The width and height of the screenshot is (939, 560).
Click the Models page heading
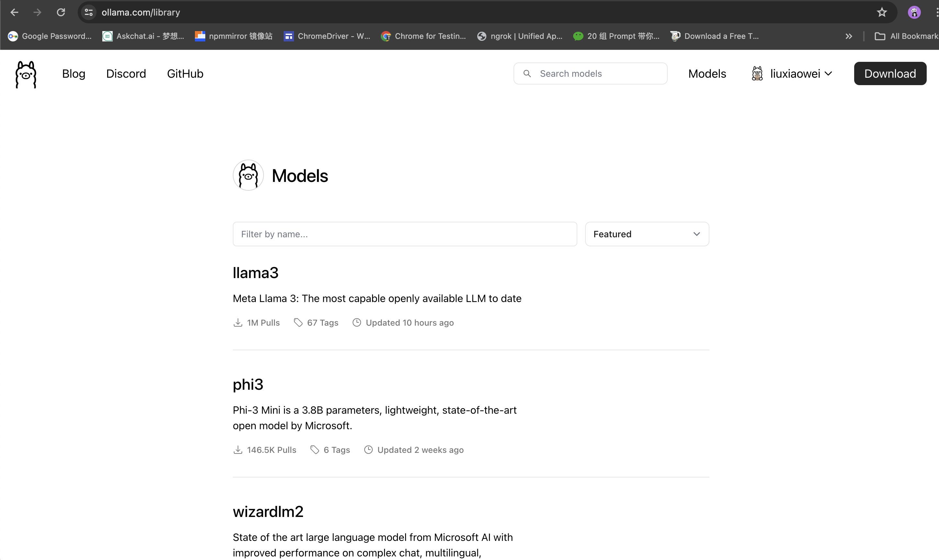tap(300, 176)
